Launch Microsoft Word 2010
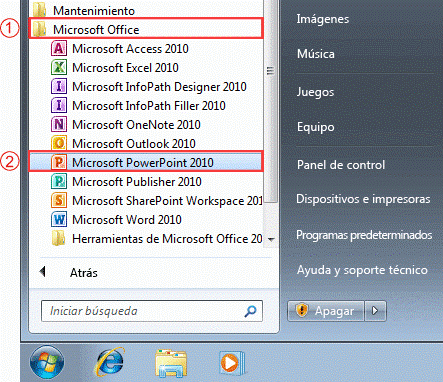 pyautogui.click(x=127, y=220)
